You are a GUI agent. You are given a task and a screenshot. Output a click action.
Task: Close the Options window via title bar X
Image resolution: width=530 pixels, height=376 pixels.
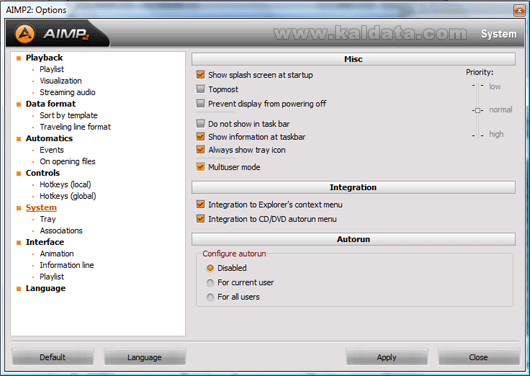(519, 10)
